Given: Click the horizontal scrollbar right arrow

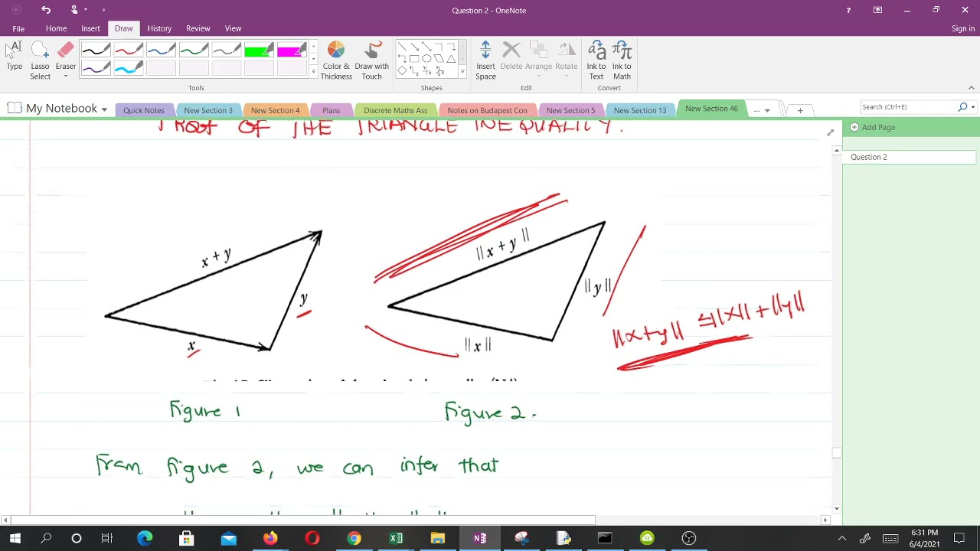Looking at the screenshot, I should [x=825, y=520].
